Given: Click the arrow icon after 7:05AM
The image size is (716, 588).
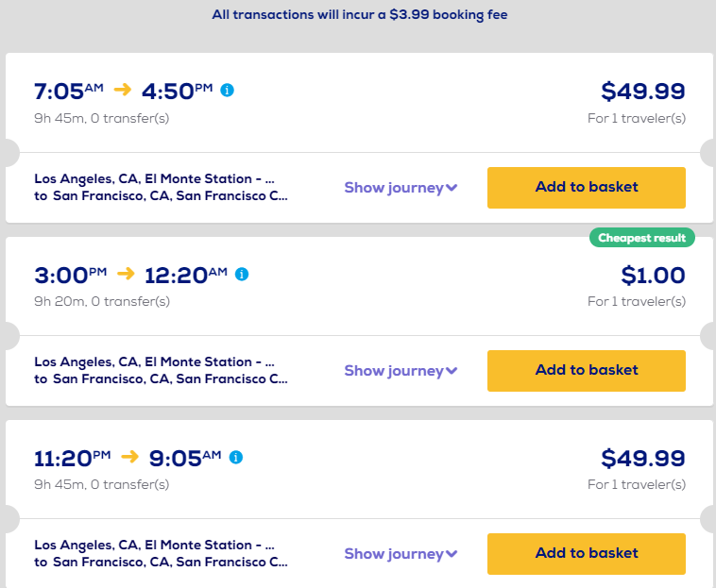Looking at the screenshot, I should (123, 91).
